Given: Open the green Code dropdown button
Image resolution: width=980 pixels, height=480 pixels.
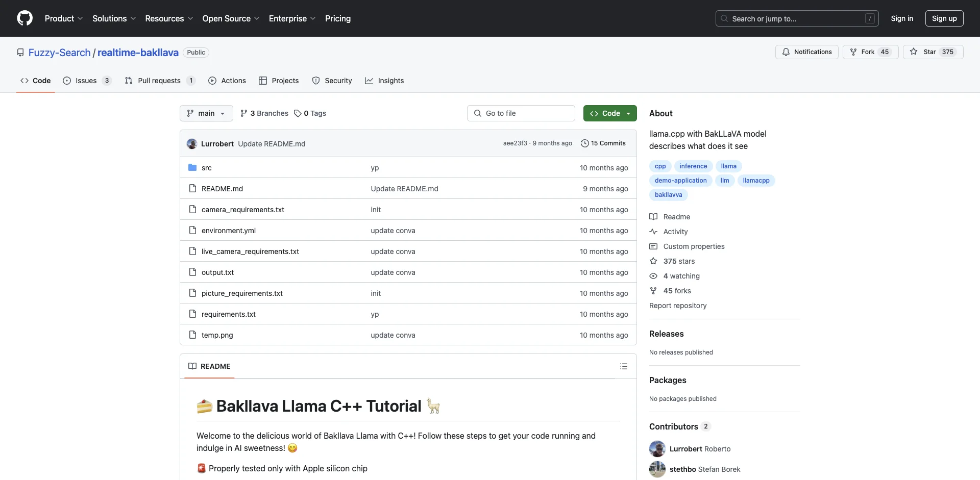Looking at the screenshot, I should 610,113.
